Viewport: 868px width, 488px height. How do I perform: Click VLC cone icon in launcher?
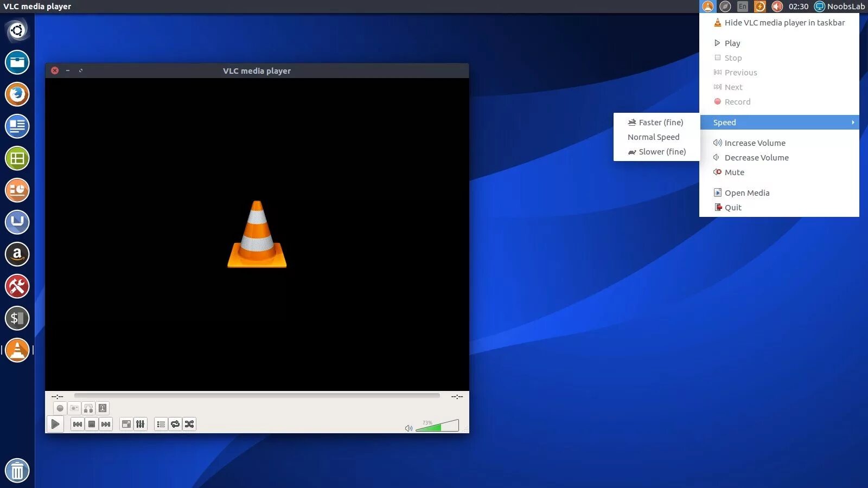pyautogui.click(x=17, y=350)
